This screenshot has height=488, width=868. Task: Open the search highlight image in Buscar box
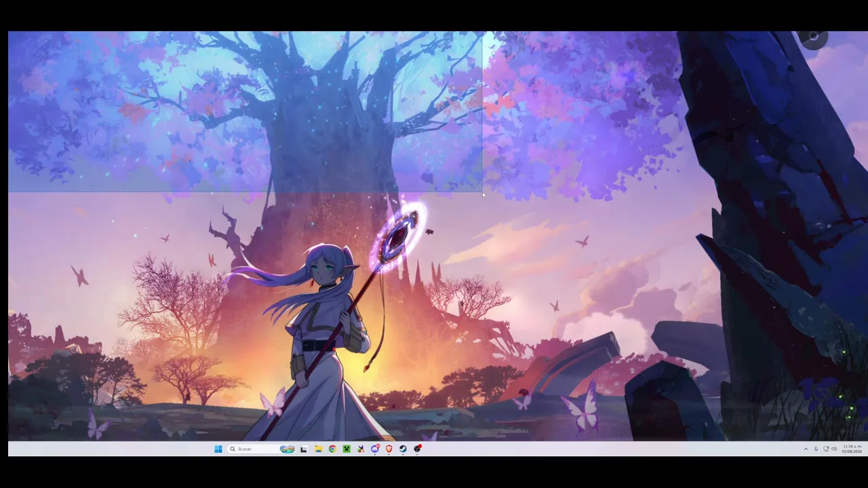pyautogui.click(x=288, y=449)
